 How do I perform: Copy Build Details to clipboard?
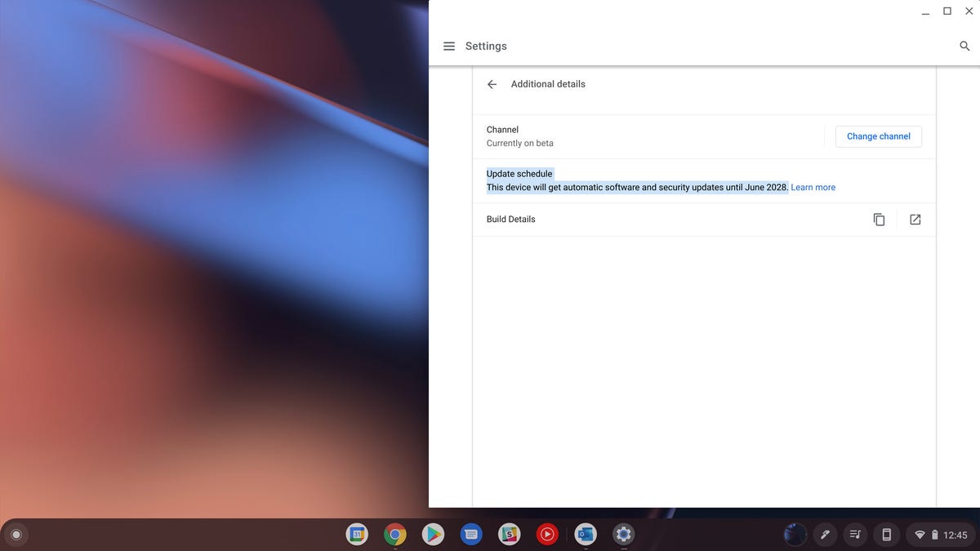tap(878, 219)
